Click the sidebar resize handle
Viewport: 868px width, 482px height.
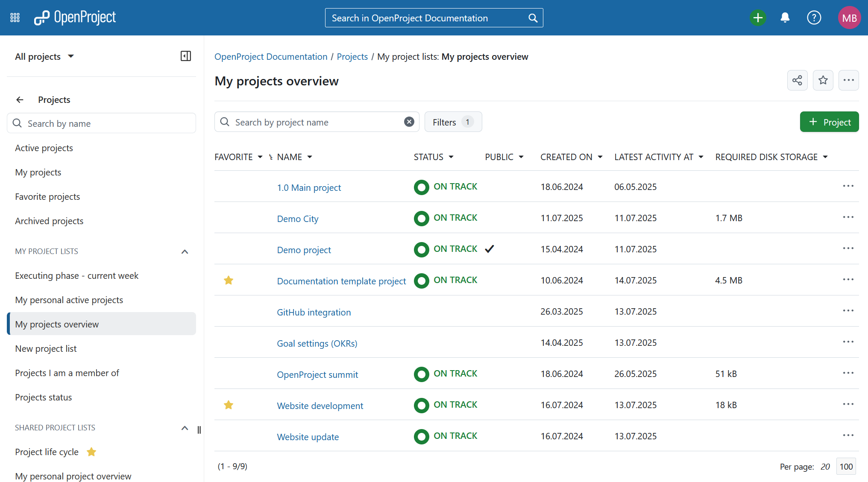(199, 430)
